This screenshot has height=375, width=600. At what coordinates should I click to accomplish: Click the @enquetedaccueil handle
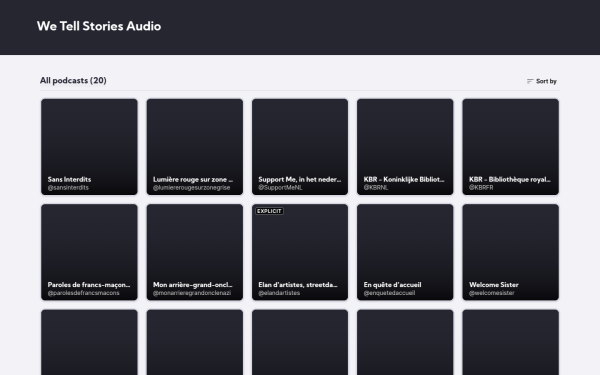click(389, 293)
